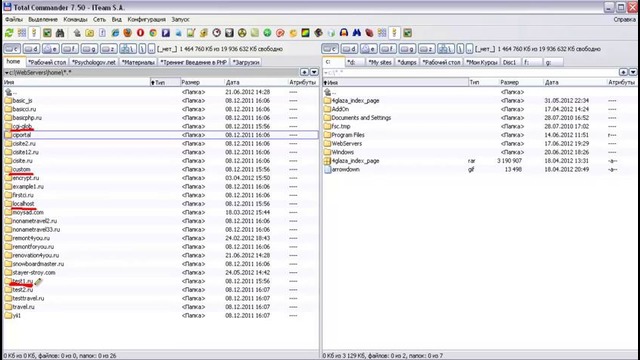The height and width of the screenshot is (360, 640).
Task: Switch to the dumps tab
Action: (x=407, y=62)
